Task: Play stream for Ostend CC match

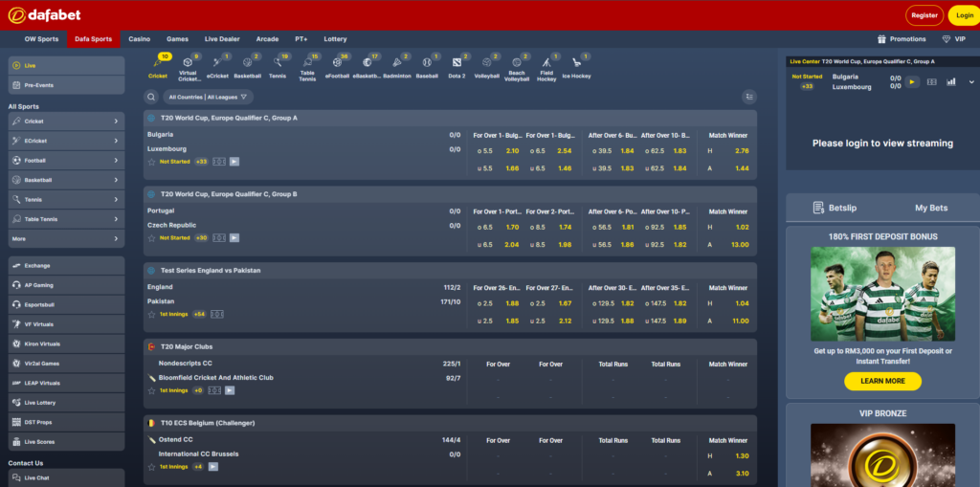Action: point(213,466)
